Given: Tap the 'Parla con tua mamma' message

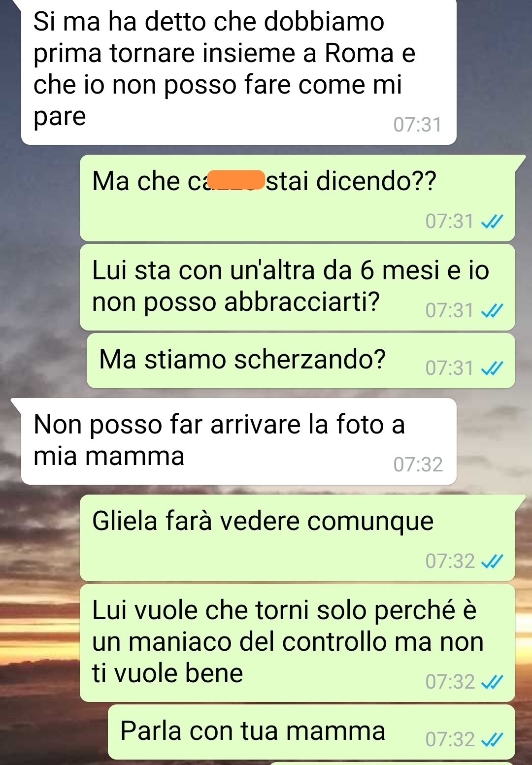Looking at the screenshot, I should (311, 732).
